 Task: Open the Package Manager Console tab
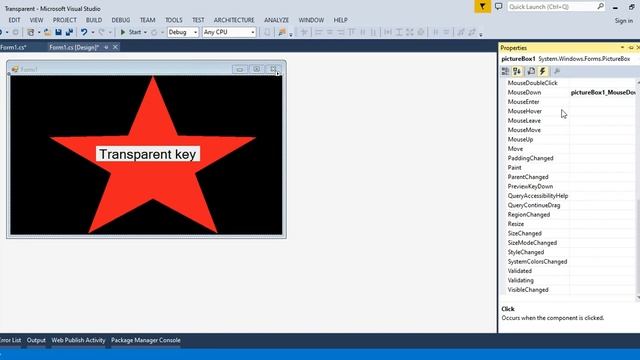pos(146,340)
